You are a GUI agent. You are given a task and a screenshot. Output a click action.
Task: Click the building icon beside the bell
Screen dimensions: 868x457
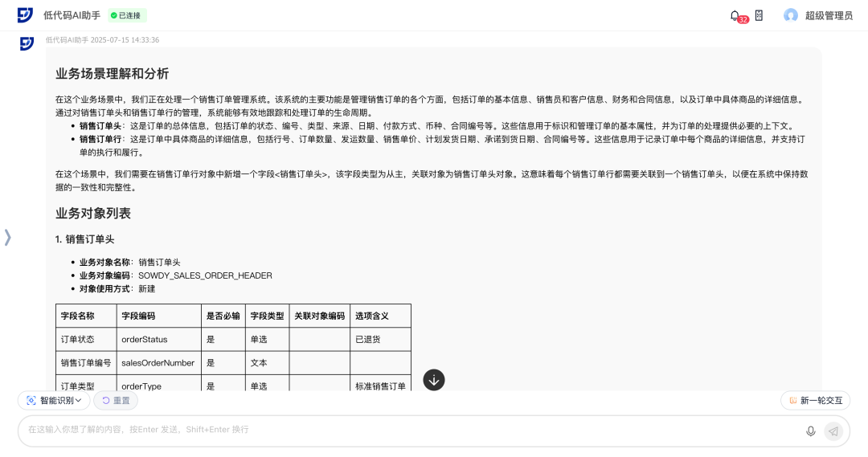759,15
